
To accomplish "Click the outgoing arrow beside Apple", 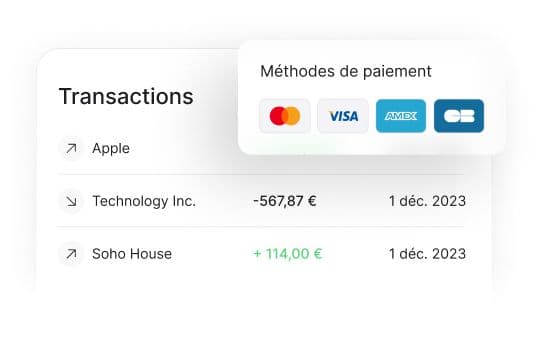I will coord(71,148).
